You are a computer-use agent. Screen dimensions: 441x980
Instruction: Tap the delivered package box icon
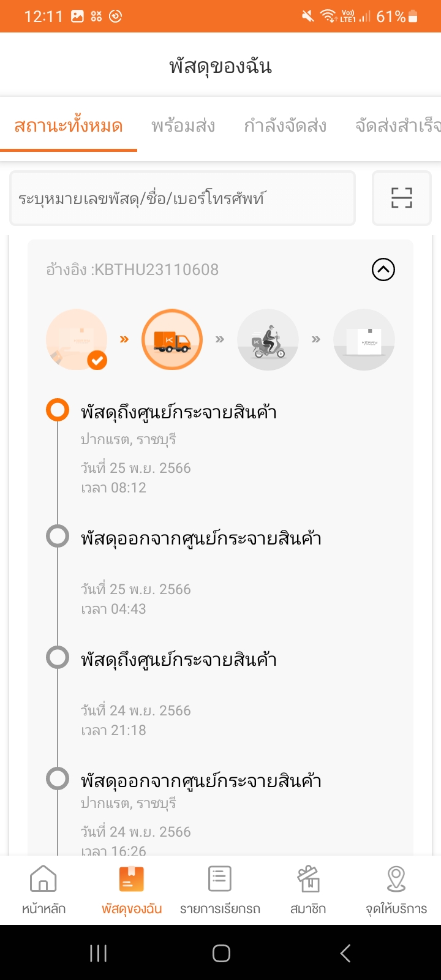coord(364,339)
